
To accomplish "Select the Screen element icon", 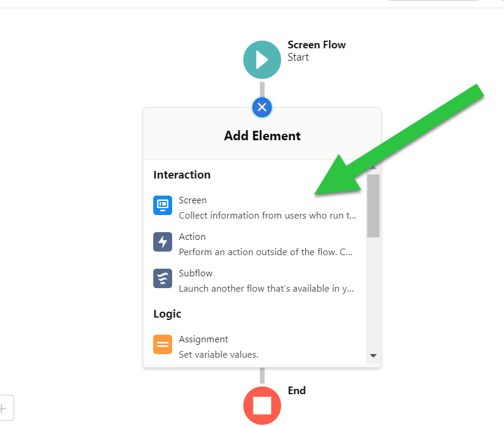I will pyautogui.click(x=162, y=205).
